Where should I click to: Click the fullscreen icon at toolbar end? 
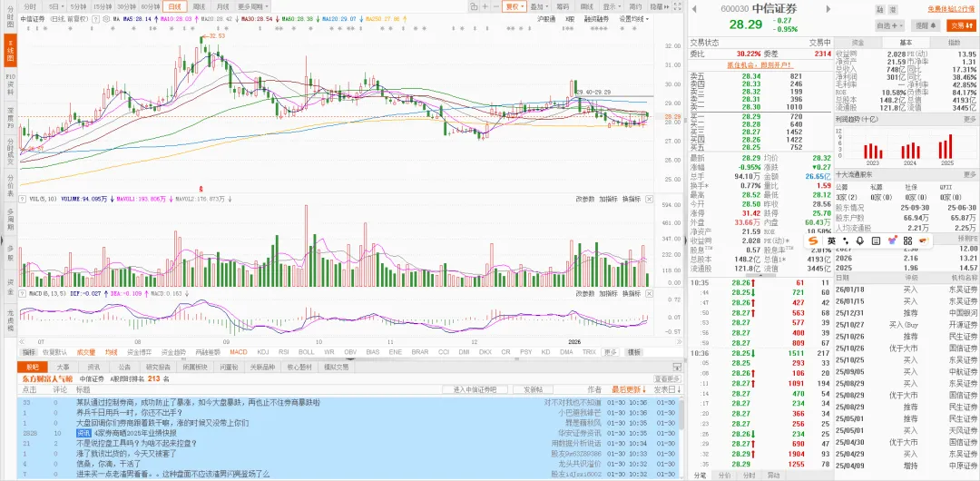[x=678, y=6]
